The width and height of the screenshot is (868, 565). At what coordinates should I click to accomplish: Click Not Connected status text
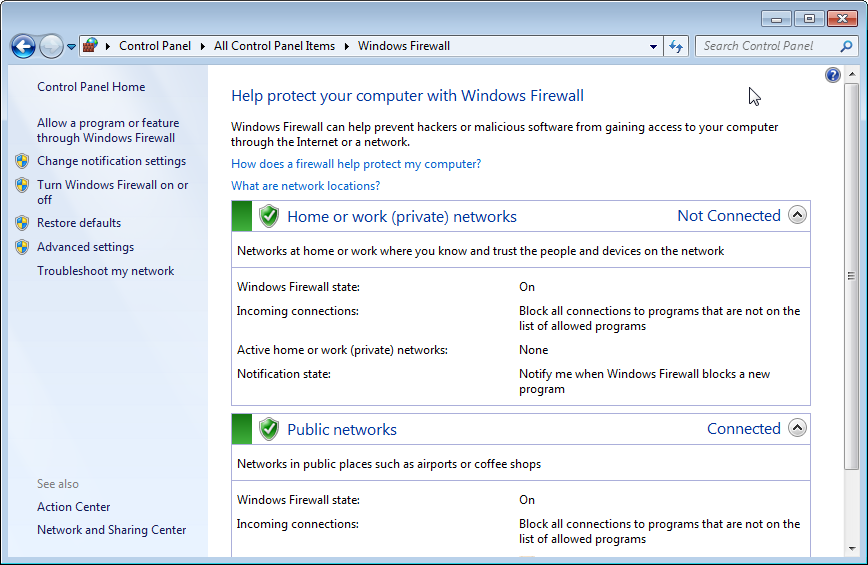(729, 216)
